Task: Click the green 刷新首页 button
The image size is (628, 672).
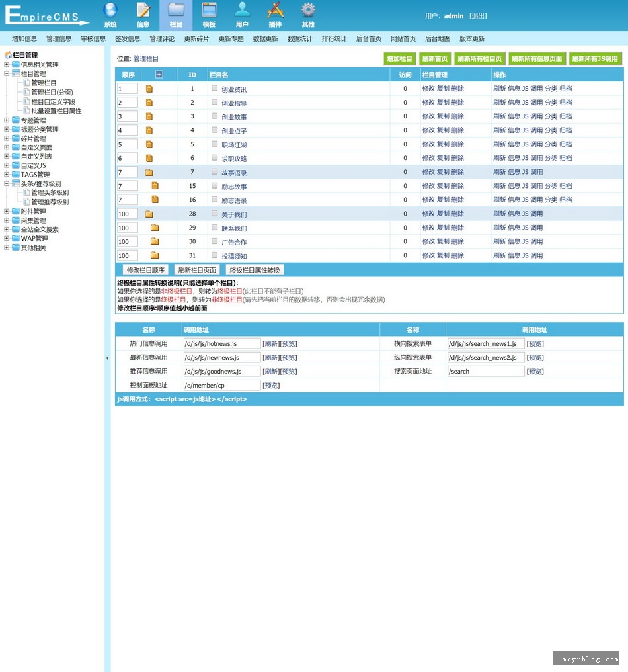Action: tap(435, 59)
